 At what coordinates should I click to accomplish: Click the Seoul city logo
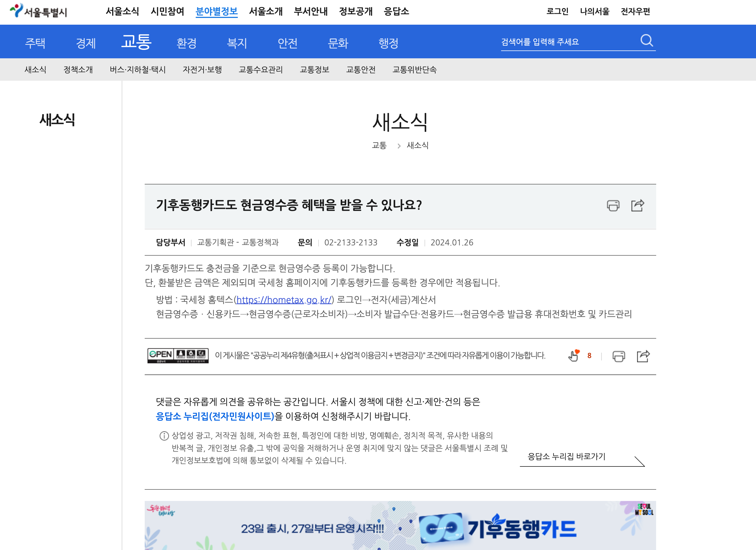(38, 11)
